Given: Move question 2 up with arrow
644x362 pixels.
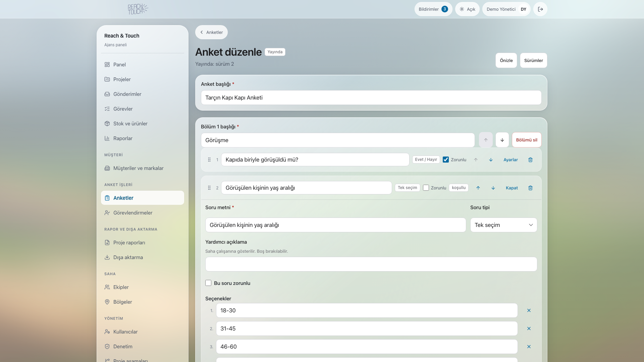Looking at the screenshot, I should (478, 188).
